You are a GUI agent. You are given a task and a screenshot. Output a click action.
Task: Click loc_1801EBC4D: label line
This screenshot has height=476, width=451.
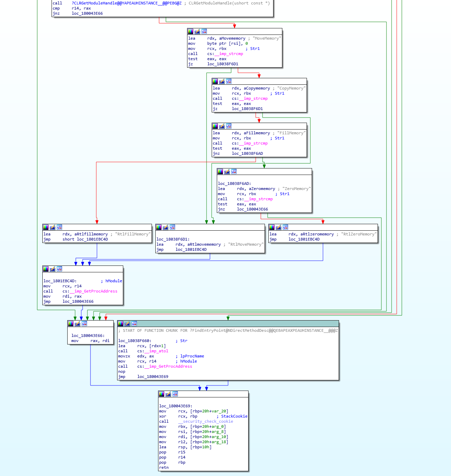(x=60, y=281)
